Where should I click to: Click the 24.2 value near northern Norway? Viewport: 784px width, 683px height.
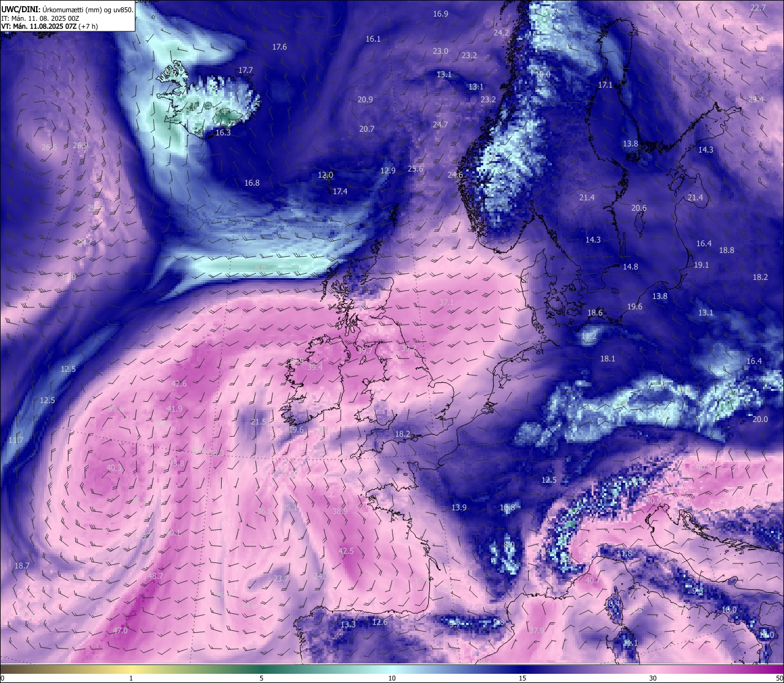pyautogui.click(x=501, y=32)
